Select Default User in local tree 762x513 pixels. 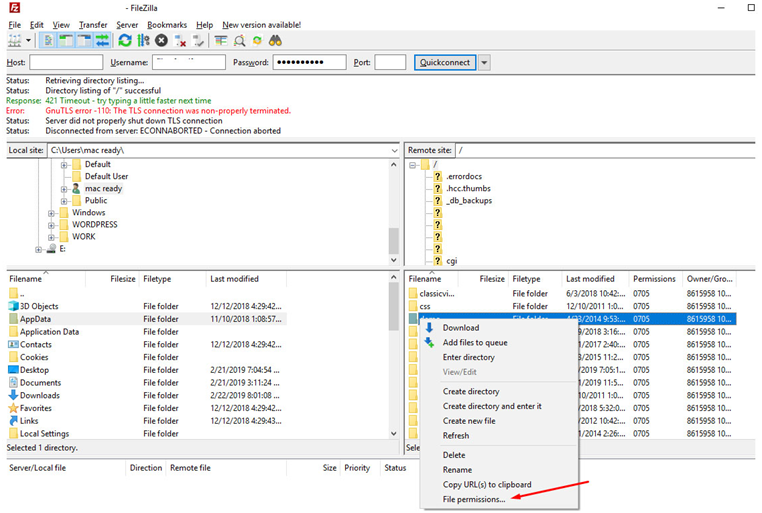click(x=106, y=176)
